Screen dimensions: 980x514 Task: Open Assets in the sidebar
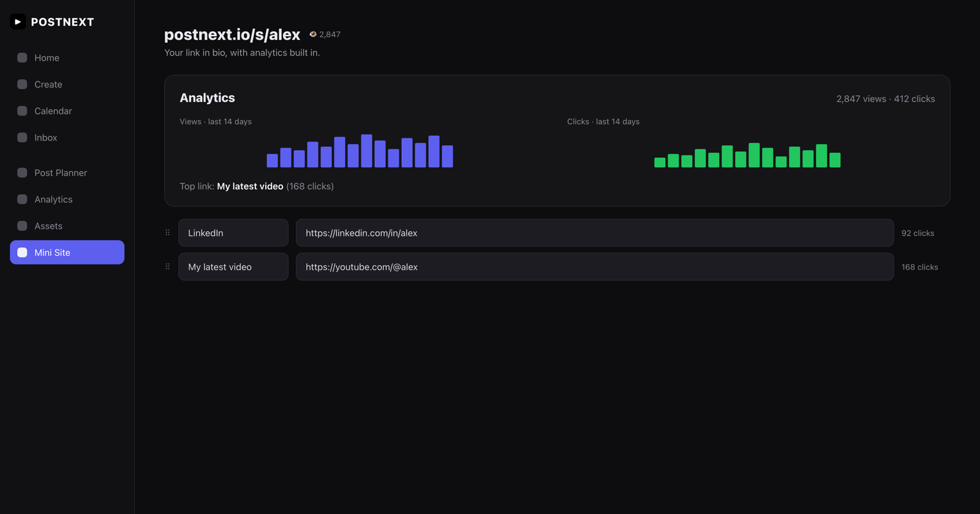pyautogui.click(x=67, y=226)
